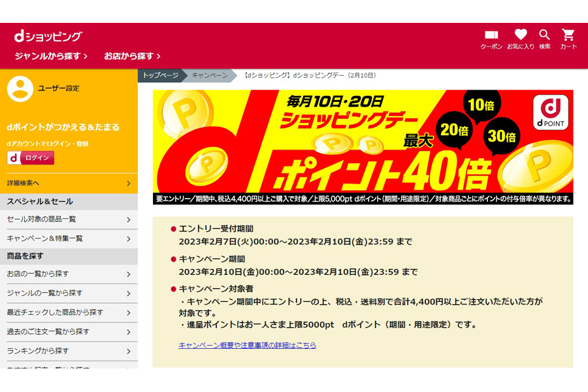Click the d POINT logo badge

coord(551,112)
